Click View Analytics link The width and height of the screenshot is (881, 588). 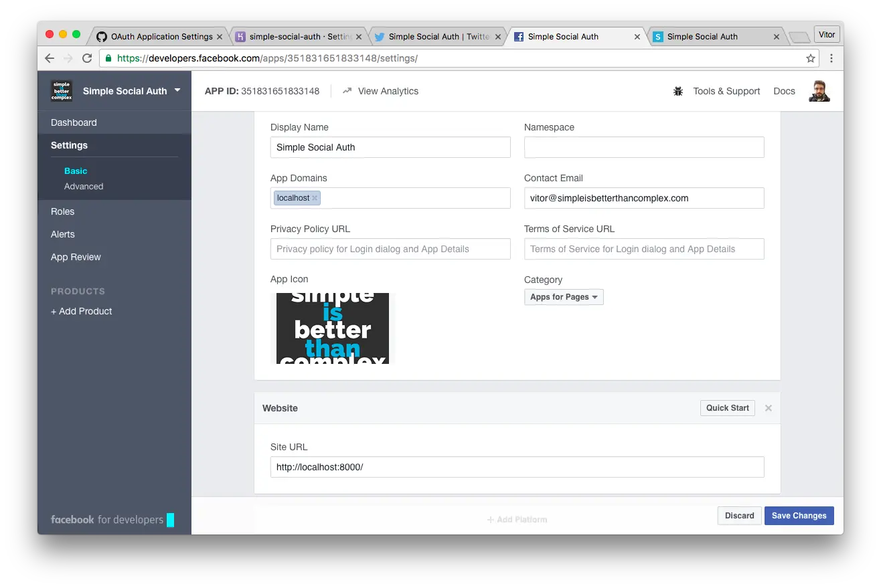point(388,91)
